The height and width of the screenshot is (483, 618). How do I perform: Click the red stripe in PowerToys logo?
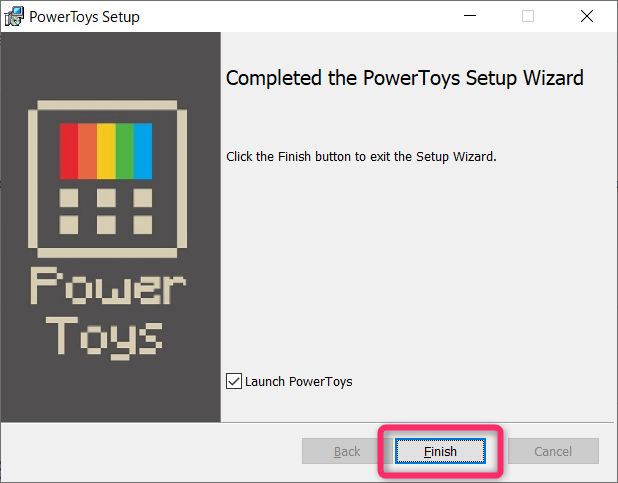click(x=69, y=151)
